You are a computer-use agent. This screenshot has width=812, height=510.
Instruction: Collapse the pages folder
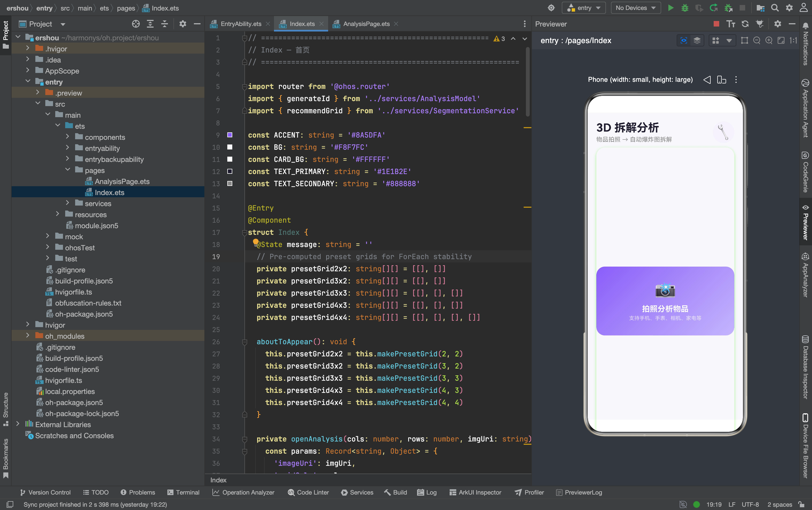click(x=67, y=170)
